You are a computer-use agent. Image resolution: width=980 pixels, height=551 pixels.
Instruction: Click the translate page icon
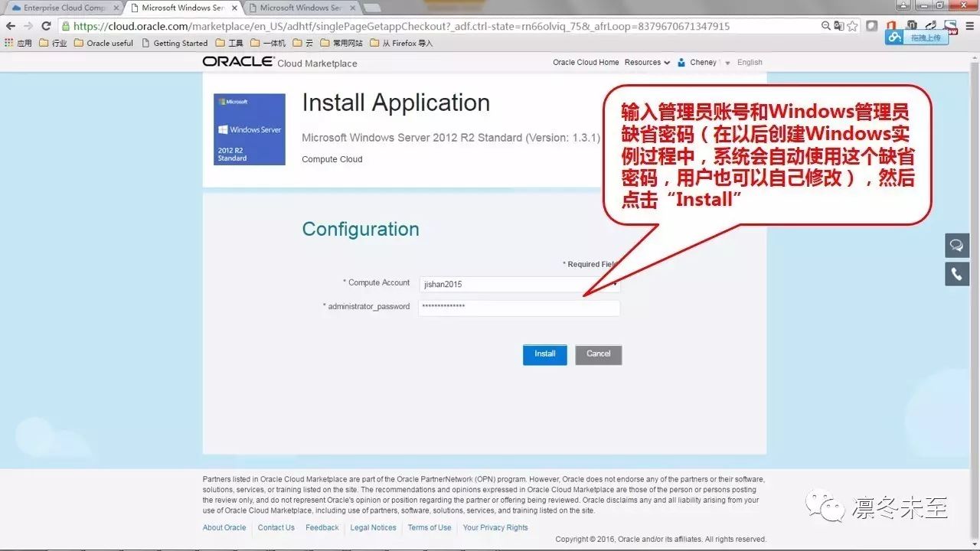click(839, 26)
